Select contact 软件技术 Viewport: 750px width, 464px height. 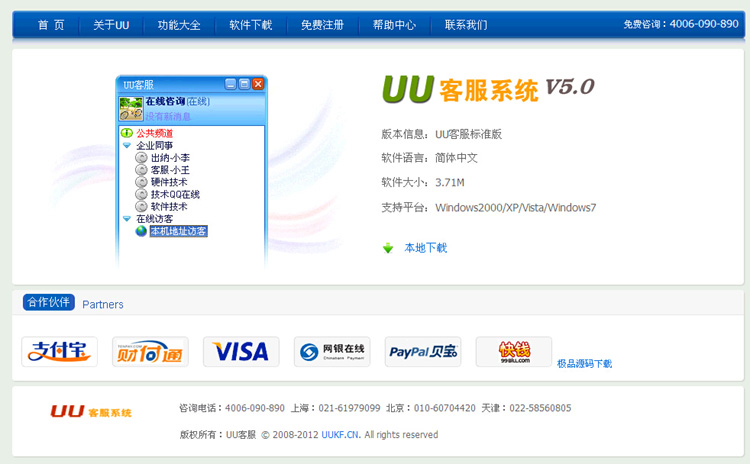pos(169,207)
